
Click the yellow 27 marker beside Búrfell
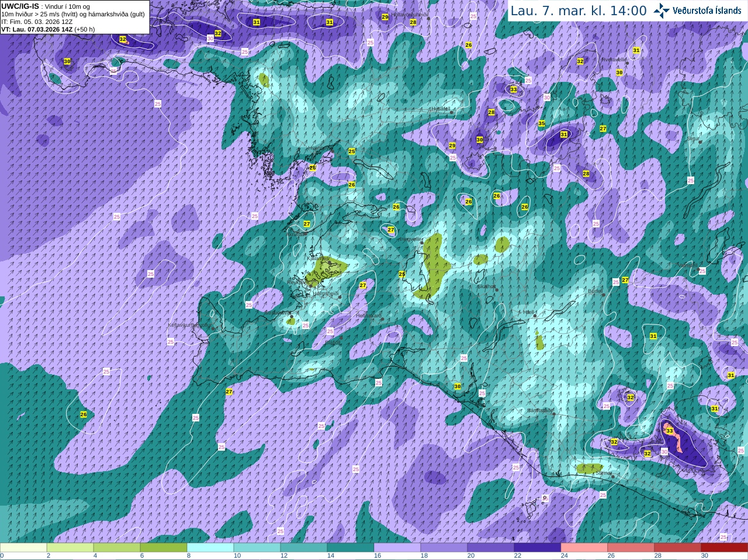(x=625, y=280)
